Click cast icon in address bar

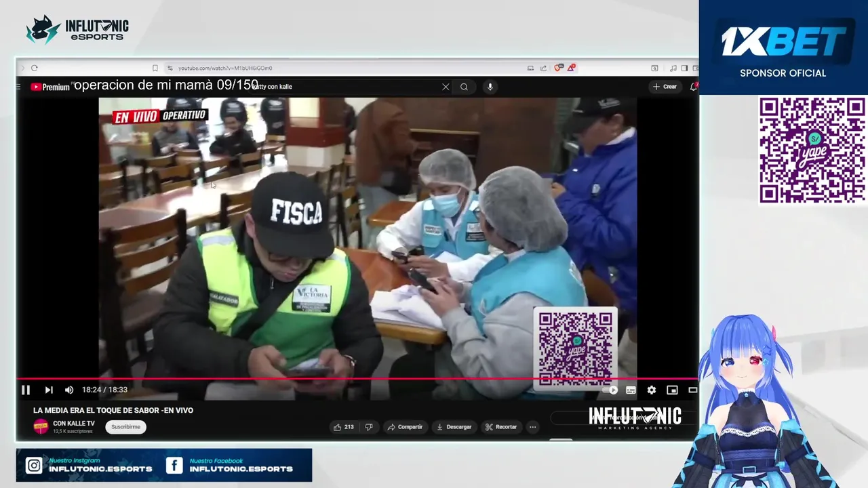click(x=530, y=68)
